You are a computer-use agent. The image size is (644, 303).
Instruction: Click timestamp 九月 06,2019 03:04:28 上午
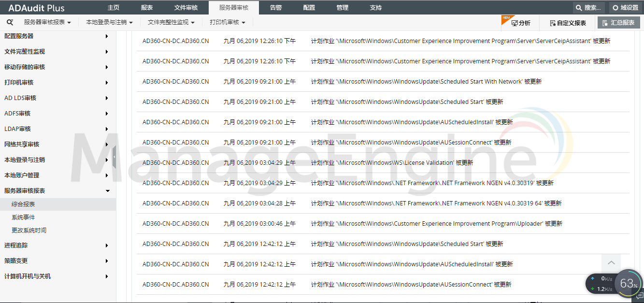(x=259, y=203)
